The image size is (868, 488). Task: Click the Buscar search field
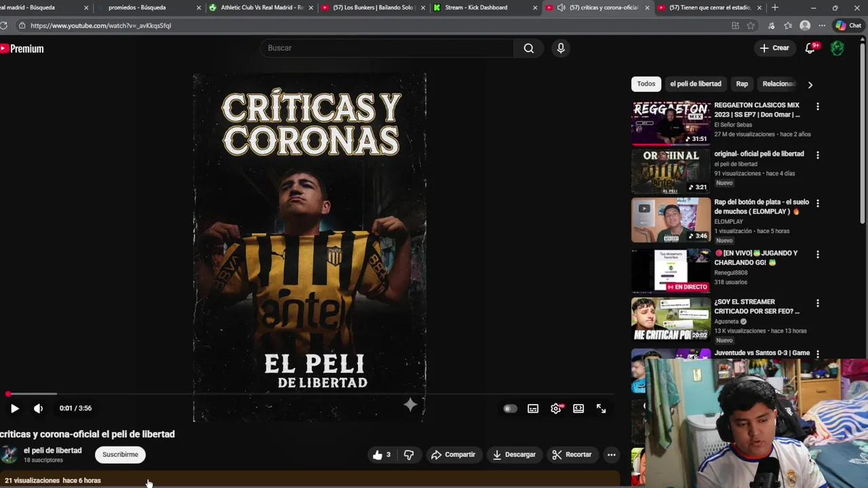[x=387, y=48]
